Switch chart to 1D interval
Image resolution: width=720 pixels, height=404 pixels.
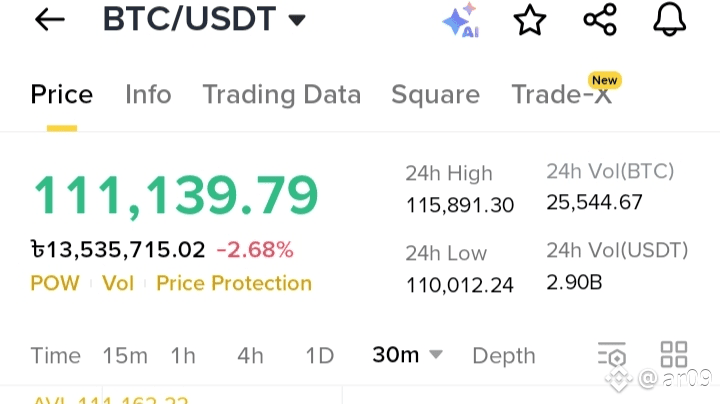(319, 356)
